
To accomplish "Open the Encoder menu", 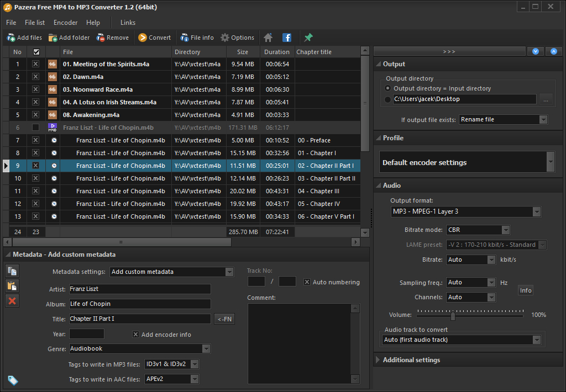I will point(65,22).
